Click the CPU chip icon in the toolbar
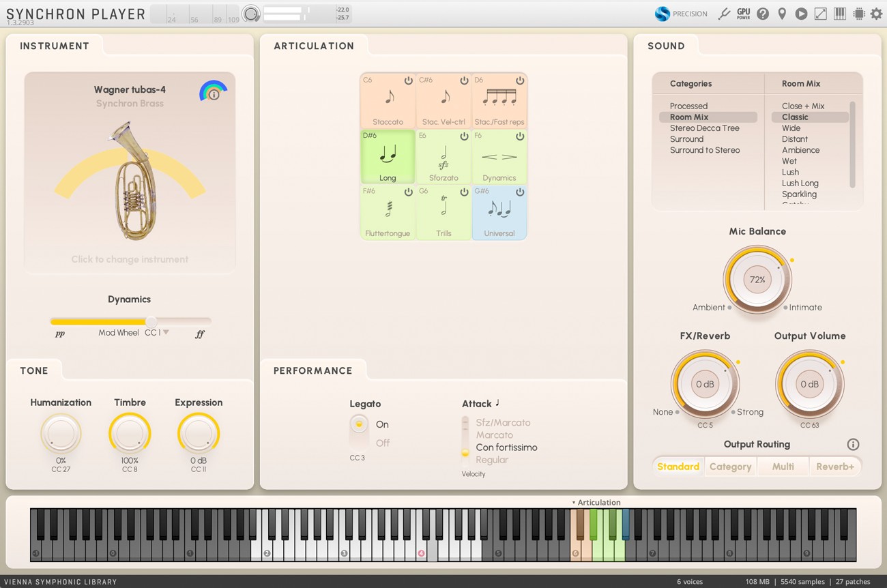This screenshot has height=588, width=887. click(x=858, y=13)
